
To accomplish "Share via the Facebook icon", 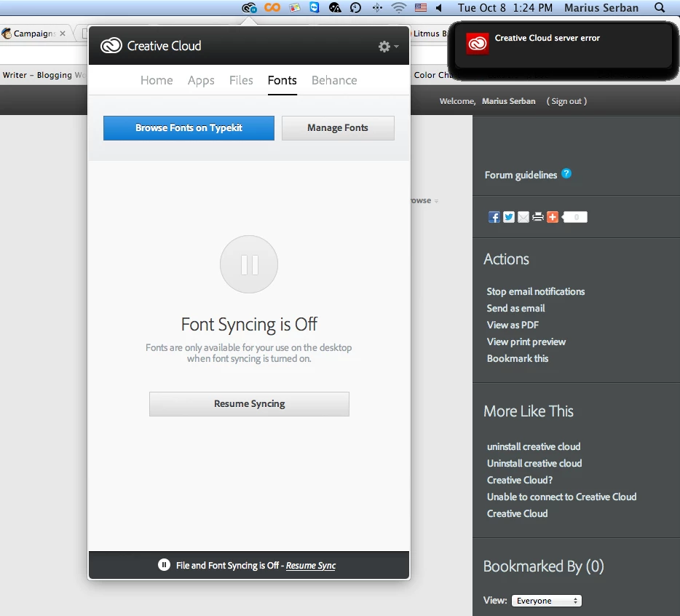I will pyautogui.click(x=494, y=217).
